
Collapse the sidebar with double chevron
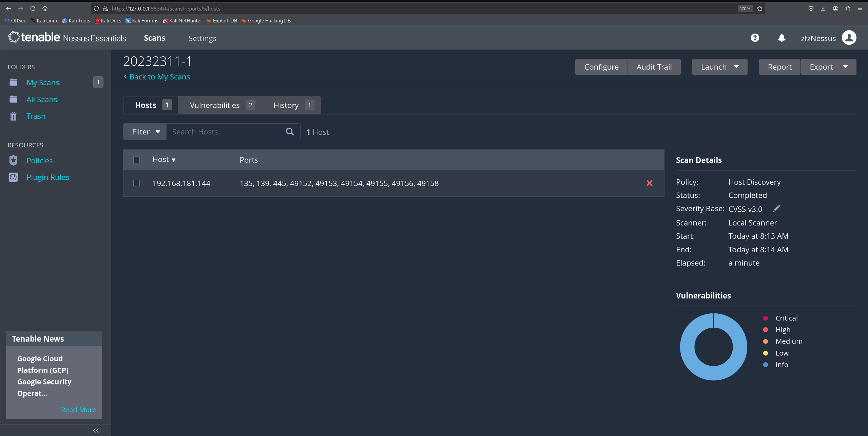point(96,431)
